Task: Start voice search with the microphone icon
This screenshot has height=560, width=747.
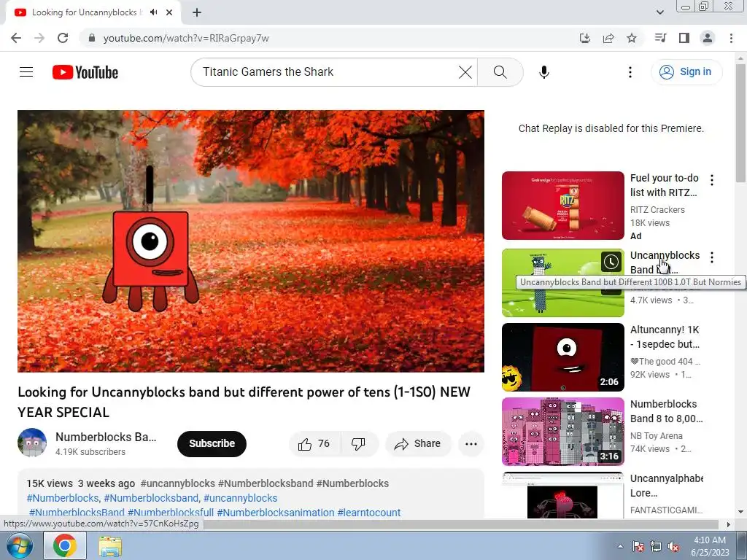Action: click(543, 72)
